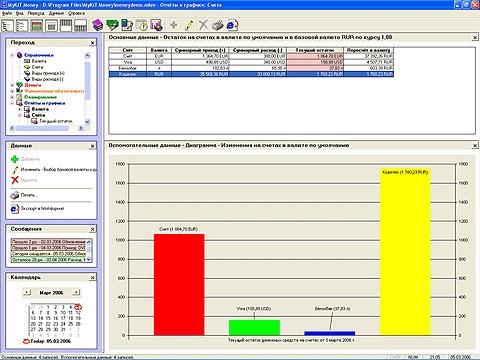Close the Вспомогательные данные chart pane
Image resolution: width=480 pixels, height=360 pixels.
[x=475, y=146]
